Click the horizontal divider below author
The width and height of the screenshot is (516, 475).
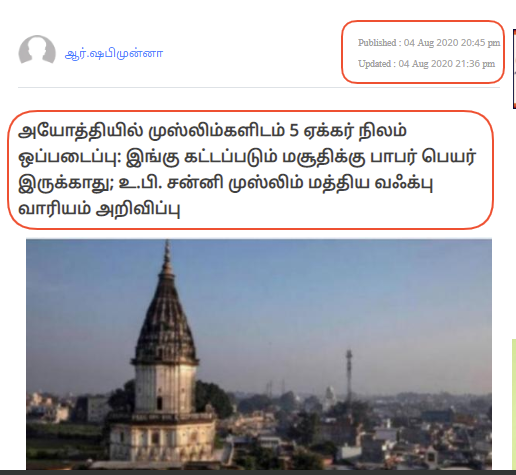[x=259, y=88]
